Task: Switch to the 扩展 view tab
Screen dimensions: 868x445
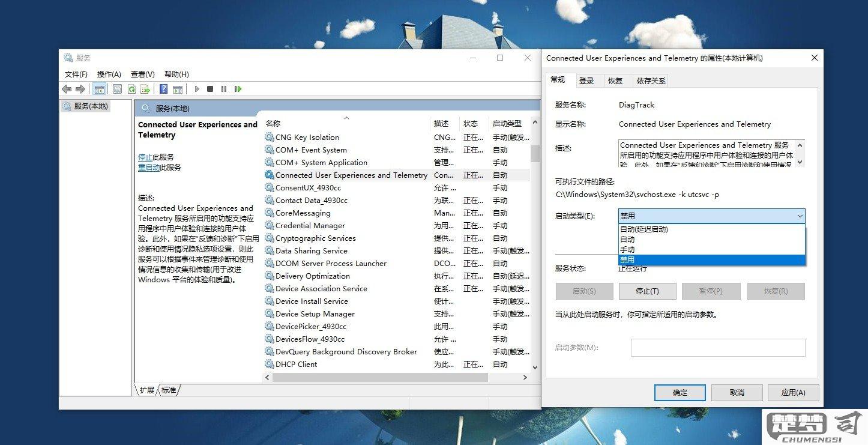Action: [x=147, y=390]
